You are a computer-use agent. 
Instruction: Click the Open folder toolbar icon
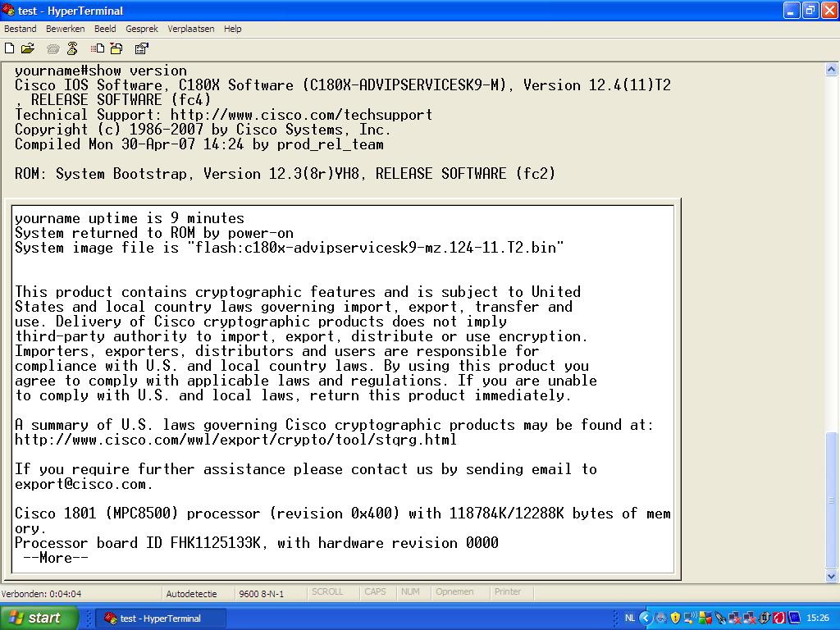pos(28,48)
